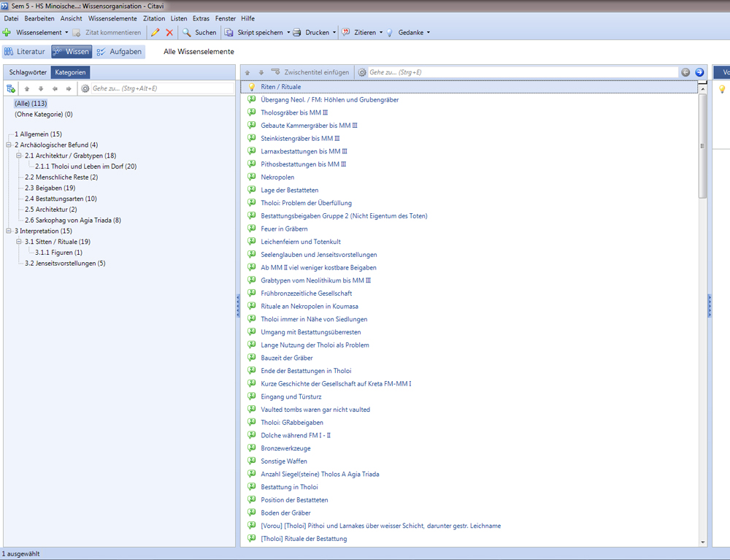Click Zwischentitel einfügen button

(x=310, y=72)
